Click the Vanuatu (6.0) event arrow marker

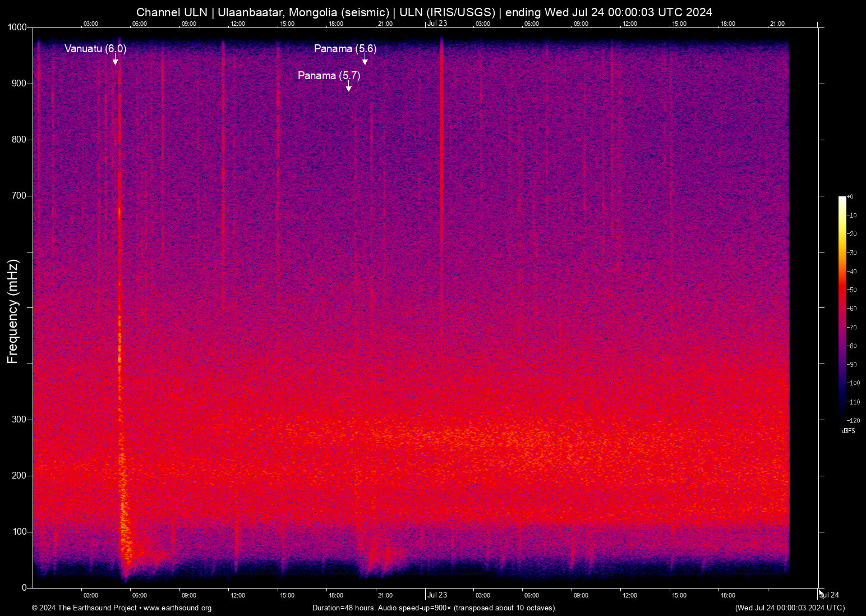[x=115, y=61]
